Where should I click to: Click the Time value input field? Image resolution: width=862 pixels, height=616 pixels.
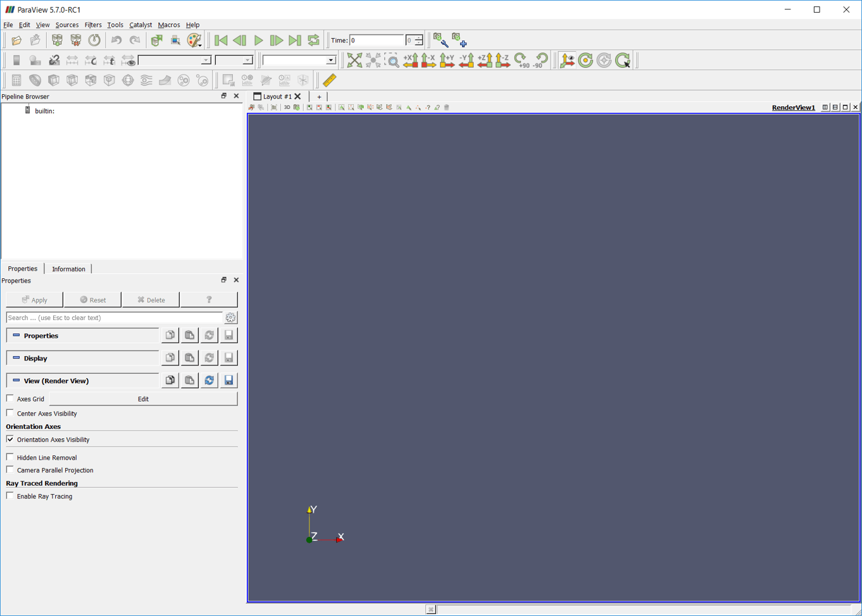[x=377, y=40]
